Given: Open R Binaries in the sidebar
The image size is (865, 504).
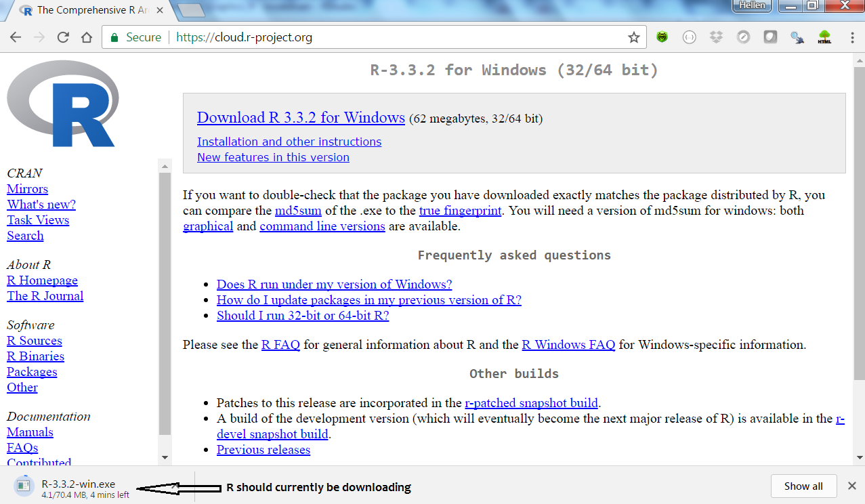Looking at the screenshot, I should pos(35,356).
